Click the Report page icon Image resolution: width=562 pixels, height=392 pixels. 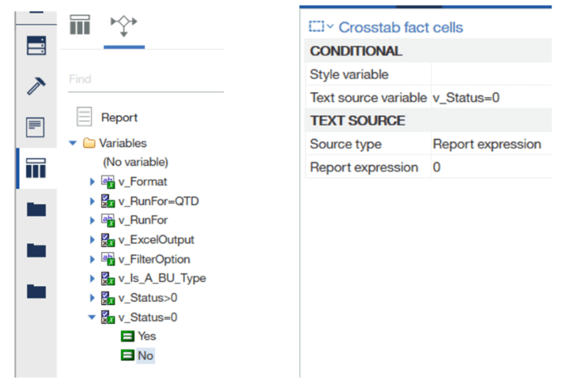(84, 116)
